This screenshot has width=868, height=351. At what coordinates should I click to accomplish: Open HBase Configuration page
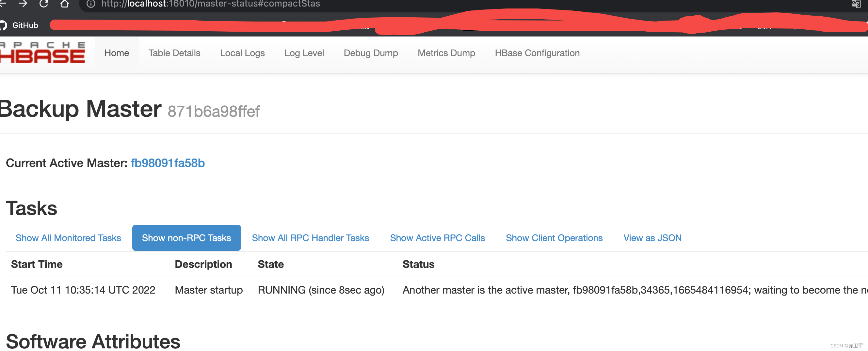(537, 53)
